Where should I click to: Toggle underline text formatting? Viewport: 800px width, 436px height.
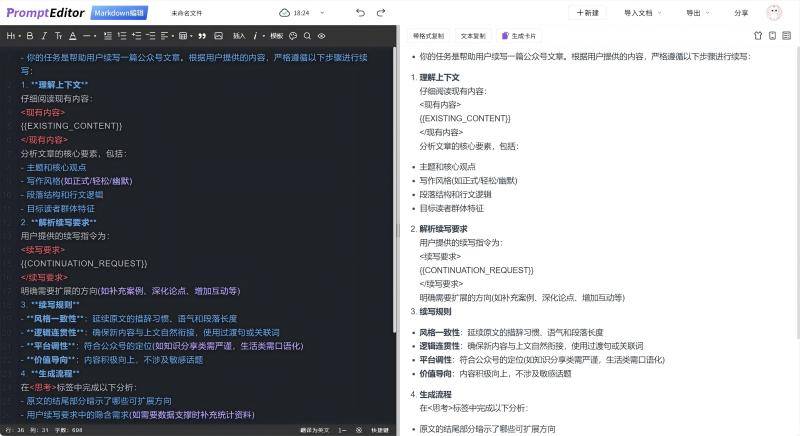pyautogui.click(x=72, y=35)
